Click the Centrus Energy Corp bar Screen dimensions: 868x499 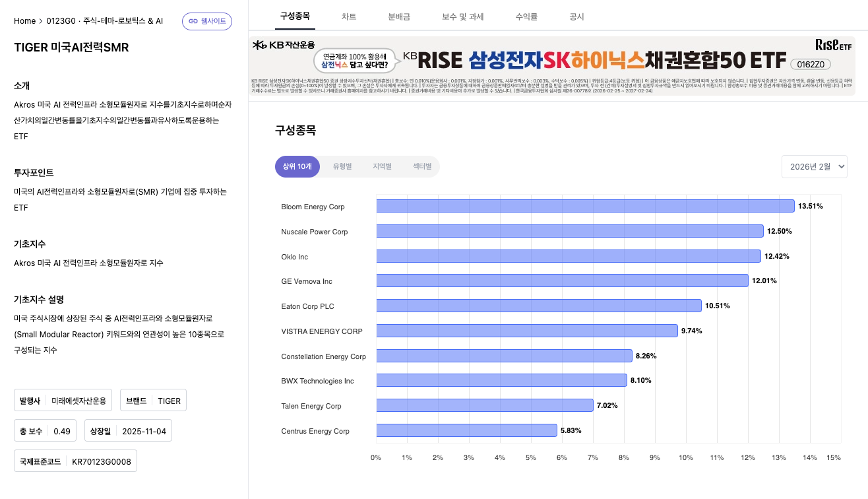(x=466, y=430)
